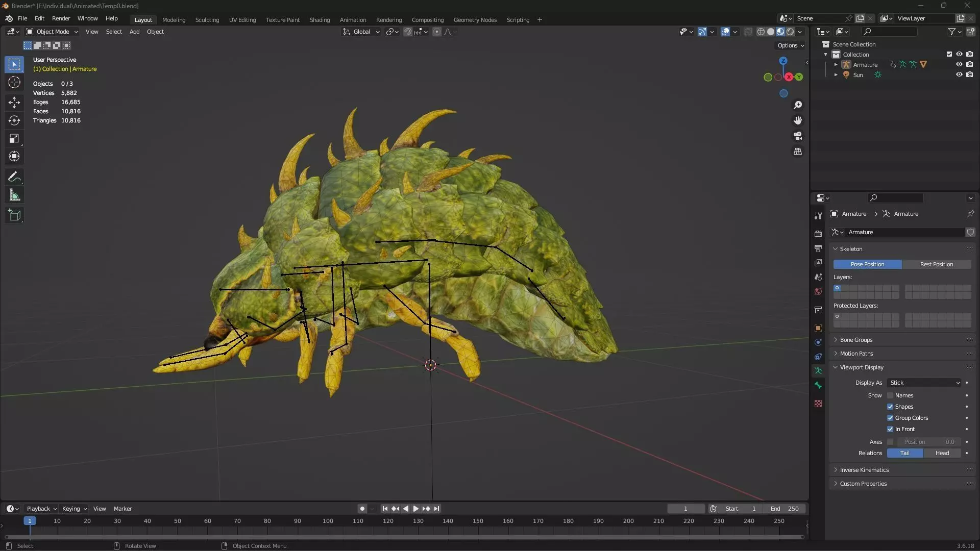Activate the Select Box tool
The image size is (980, 551).
[x=14, y=64]
